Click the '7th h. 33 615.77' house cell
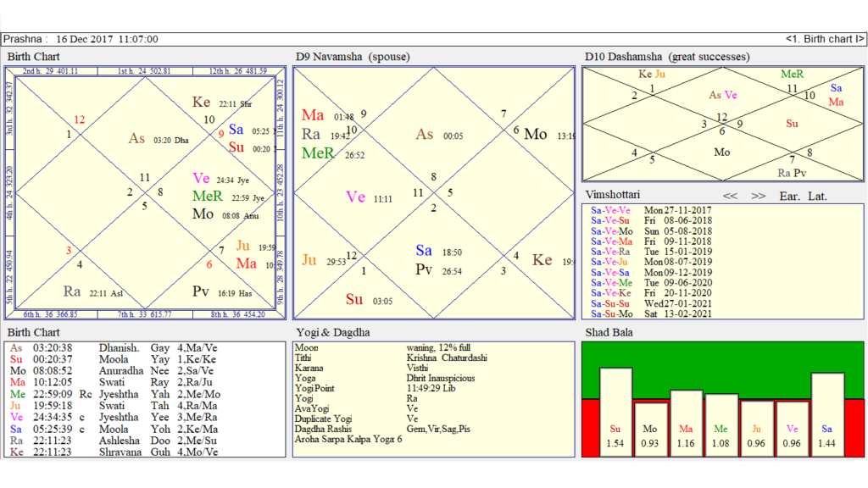Screen dimensions: 868x488 pos(144,314)
